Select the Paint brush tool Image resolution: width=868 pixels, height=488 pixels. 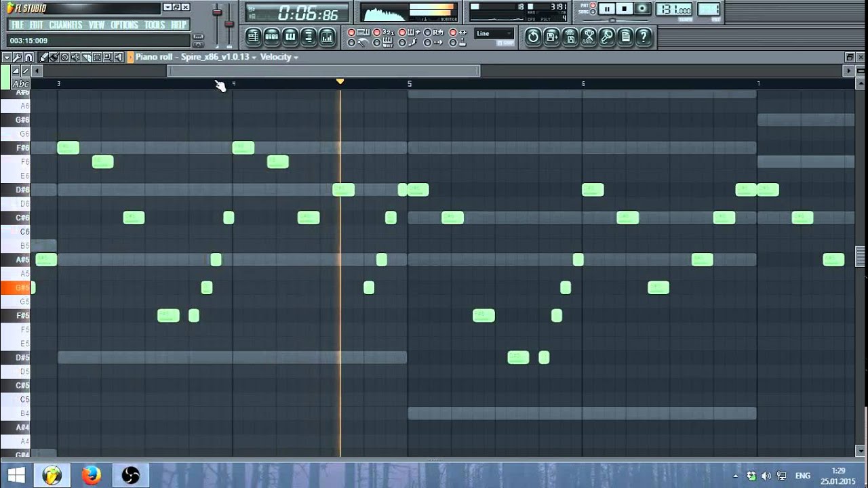click(54, 58)
